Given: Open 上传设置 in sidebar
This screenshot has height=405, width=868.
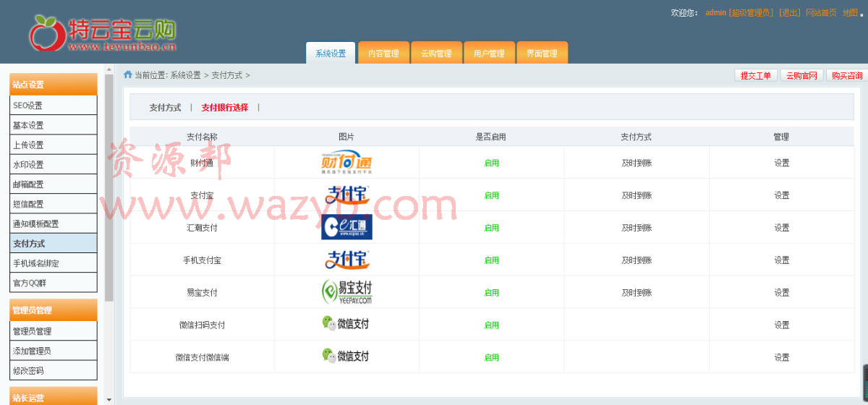Looking at the screenshot, I should point(53,145).
